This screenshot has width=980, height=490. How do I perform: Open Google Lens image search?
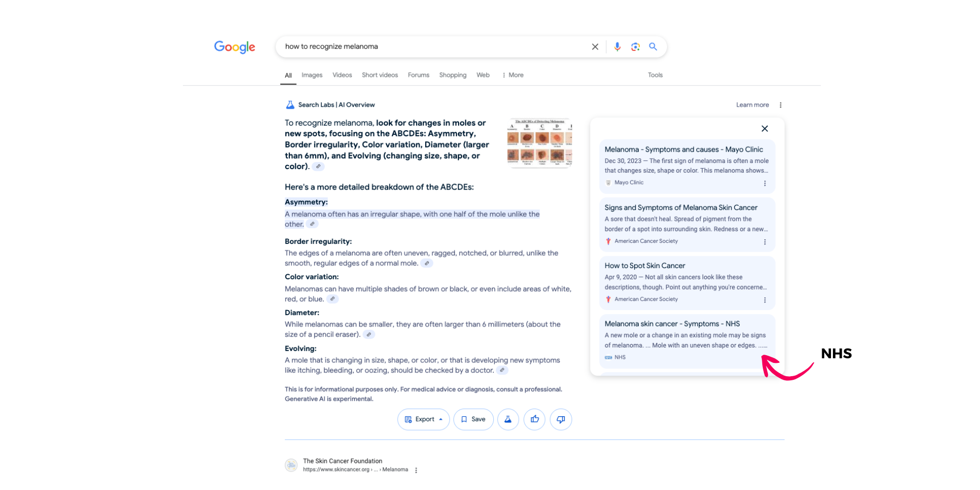tap(635, 47)
